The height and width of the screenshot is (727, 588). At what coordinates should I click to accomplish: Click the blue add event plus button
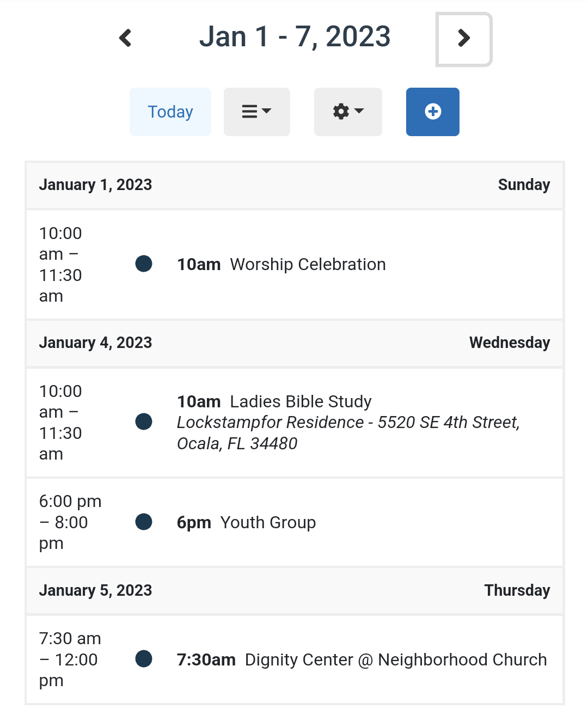(x=432, y=112)
